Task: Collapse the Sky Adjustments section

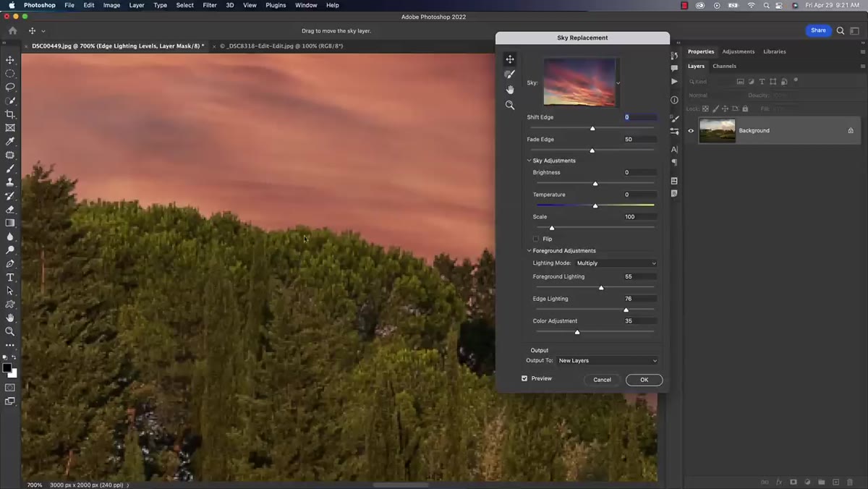Action: click(x=529, y=161)
